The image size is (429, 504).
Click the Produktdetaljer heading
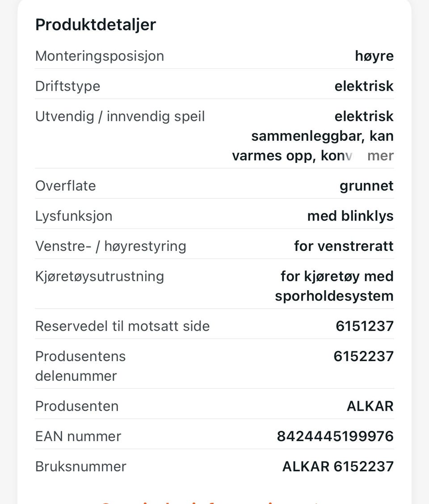click(x=96, y=25)
